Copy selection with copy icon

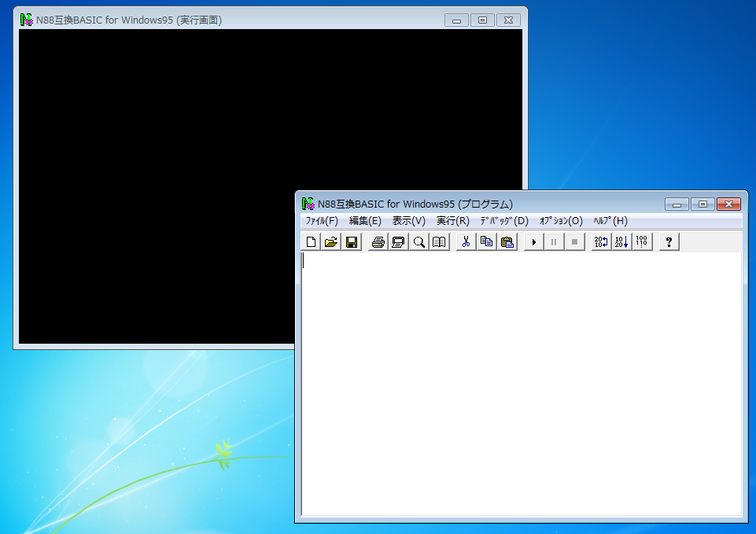pyautogui.click(x=486, y=242)
